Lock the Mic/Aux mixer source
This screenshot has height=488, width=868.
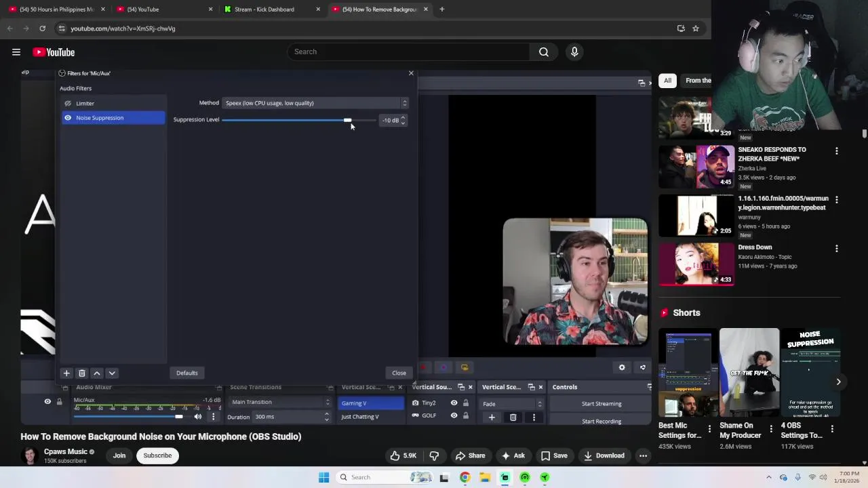pos(59,402)
